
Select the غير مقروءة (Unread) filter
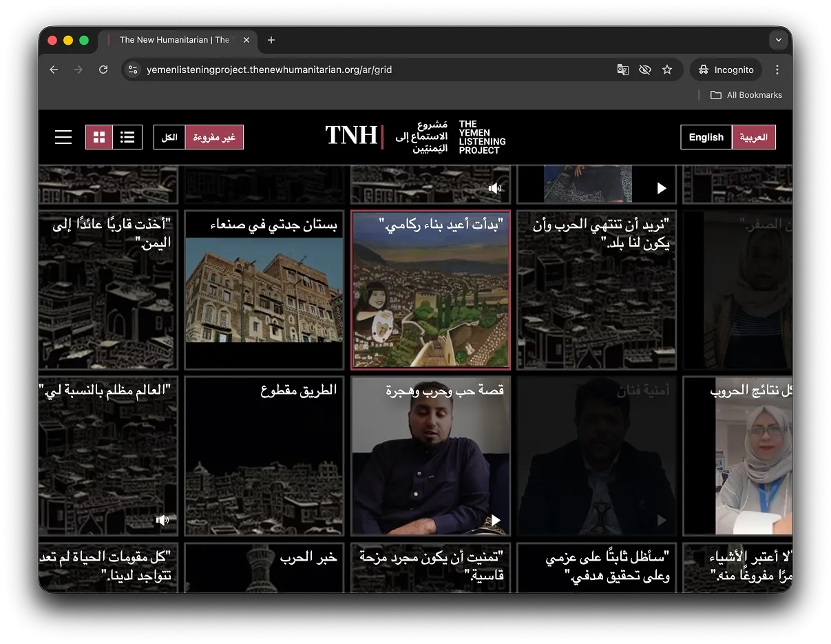coord(214,137)
